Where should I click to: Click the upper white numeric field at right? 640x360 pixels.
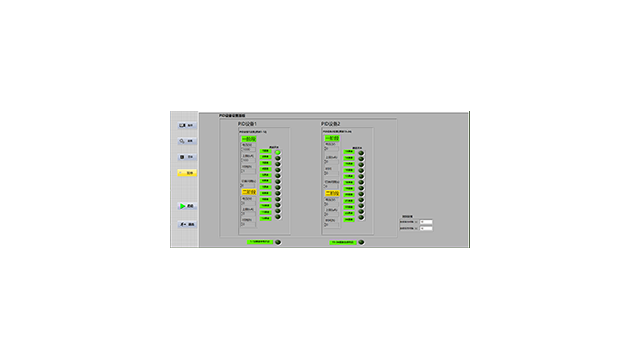point(426,222)
